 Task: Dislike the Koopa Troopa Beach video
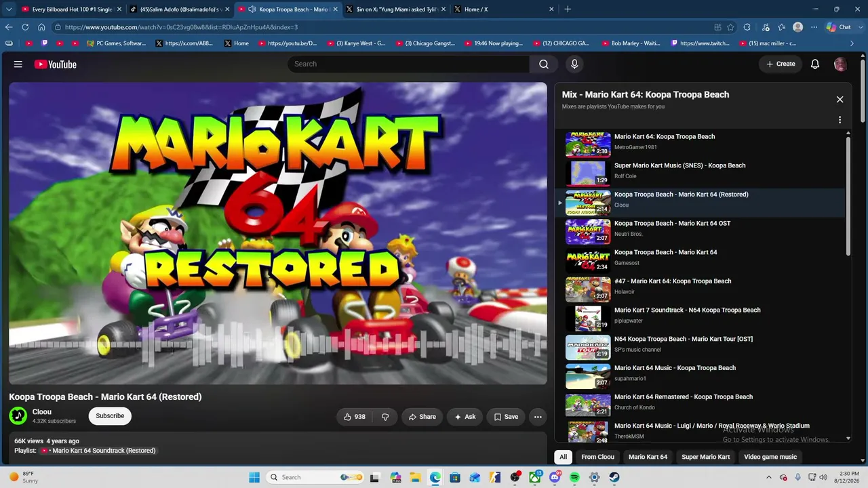pos(385,417)
